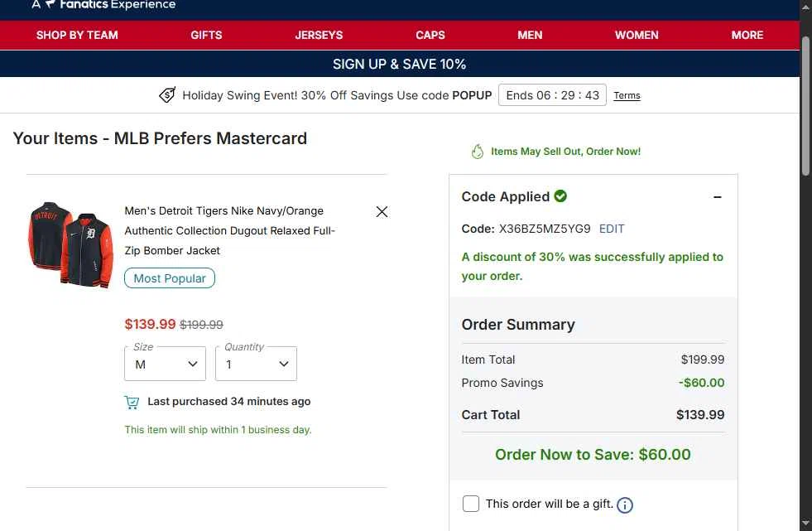
Task: Click the $139.99 sale price
Action: 150,324
